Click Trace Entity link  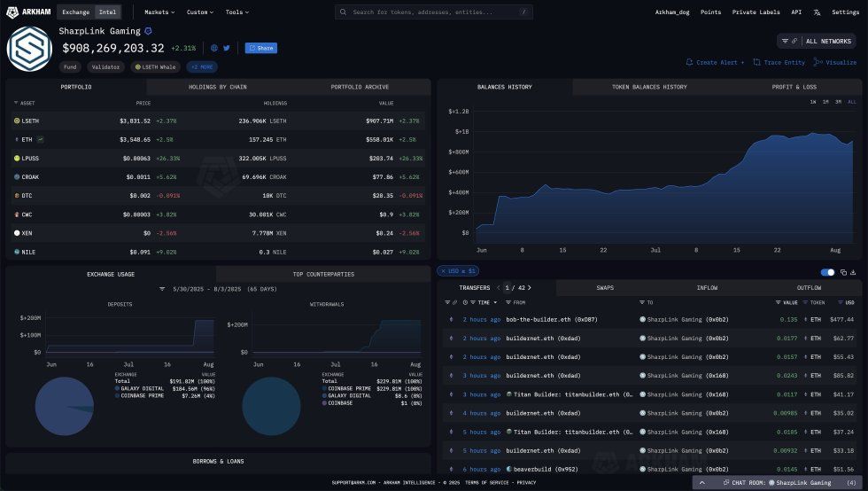click(x=779, y=63)
